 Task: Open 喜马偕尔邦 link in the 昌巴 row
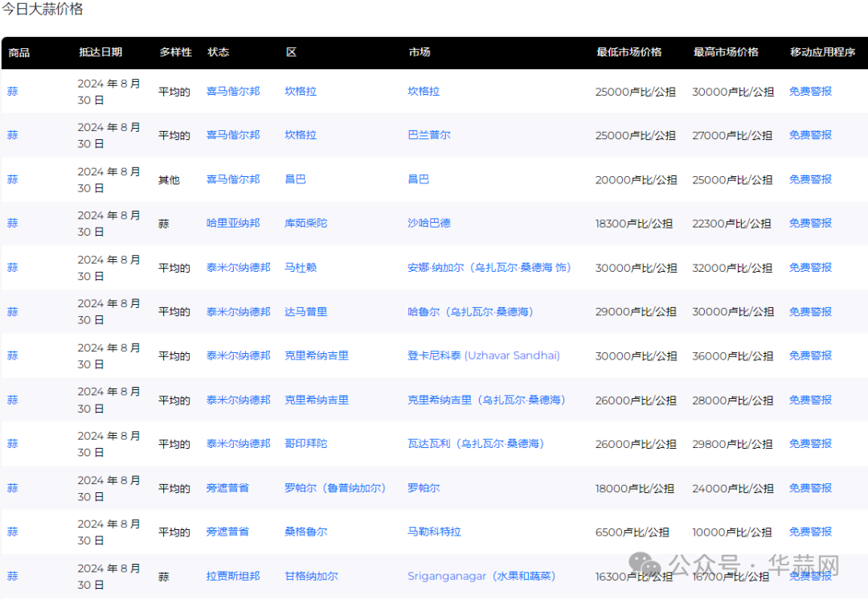[233, 179]
